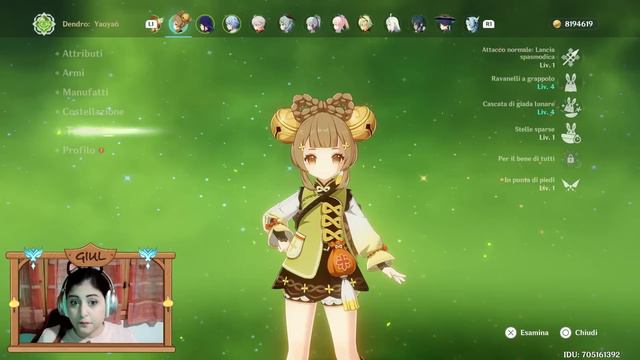640x360 pixels.
Task: Select the dark purple-haired character avatar
Action: [205, 24]
